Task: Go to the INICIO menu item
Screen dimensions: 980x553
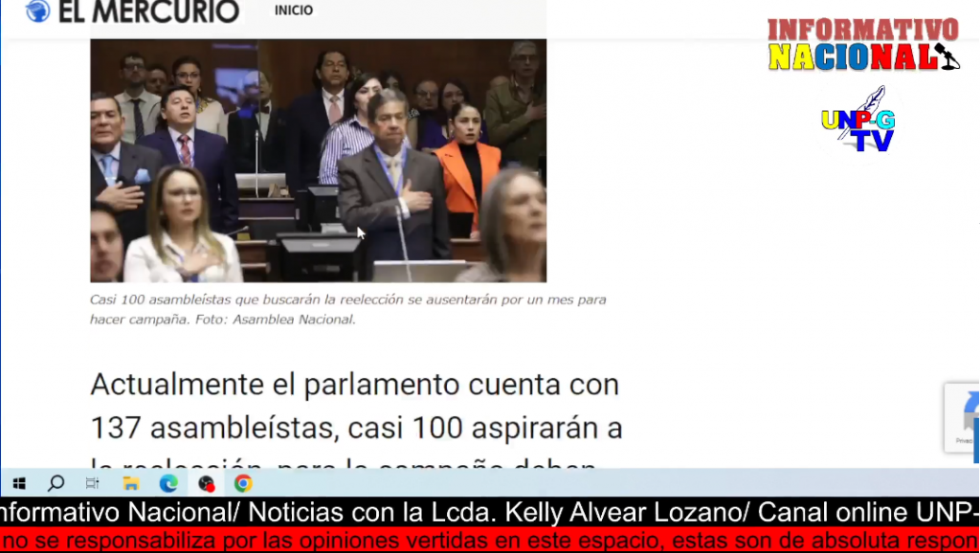Action: coord(294,10)
